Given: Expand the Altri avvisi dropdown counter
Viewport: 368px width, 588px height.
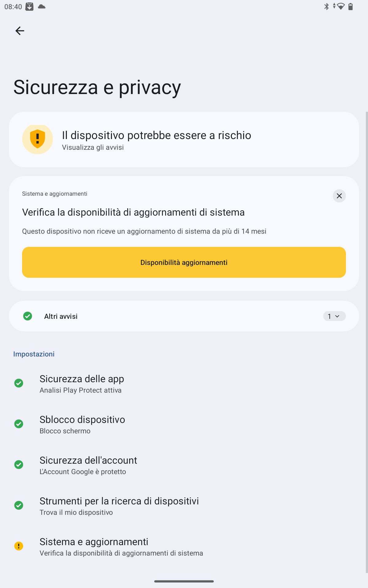Looking at the screenshot, I should [334, 316].
